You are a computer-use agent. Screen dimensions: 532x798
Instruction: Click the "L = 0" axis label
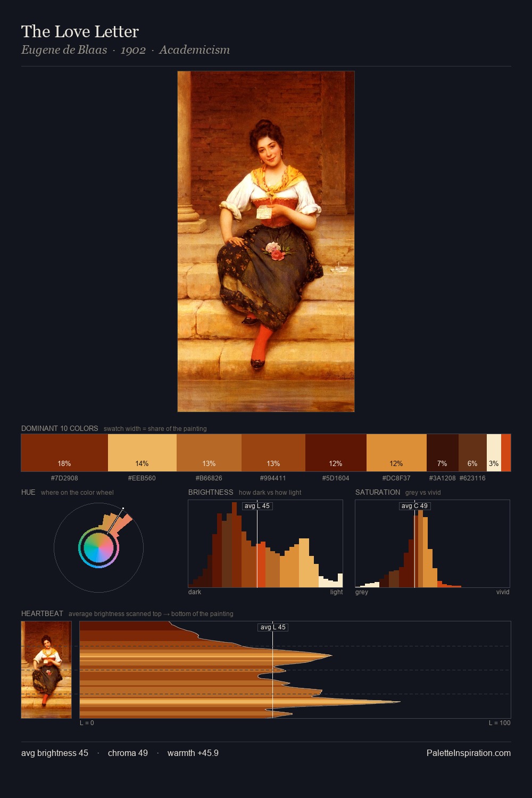tap(87, 723)
